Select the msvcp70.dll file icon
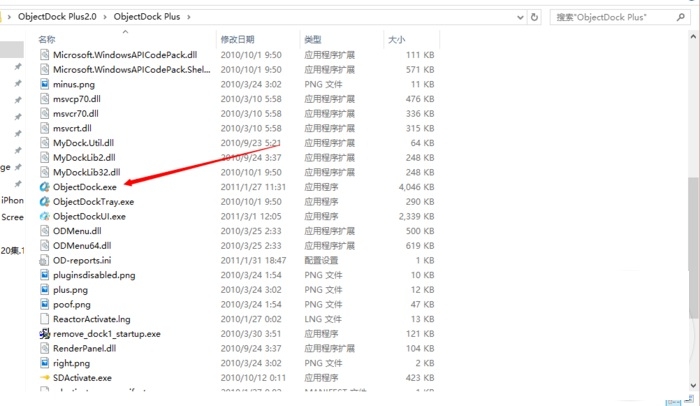Screen dimensions: 700x406 click(x=44, y=99)
